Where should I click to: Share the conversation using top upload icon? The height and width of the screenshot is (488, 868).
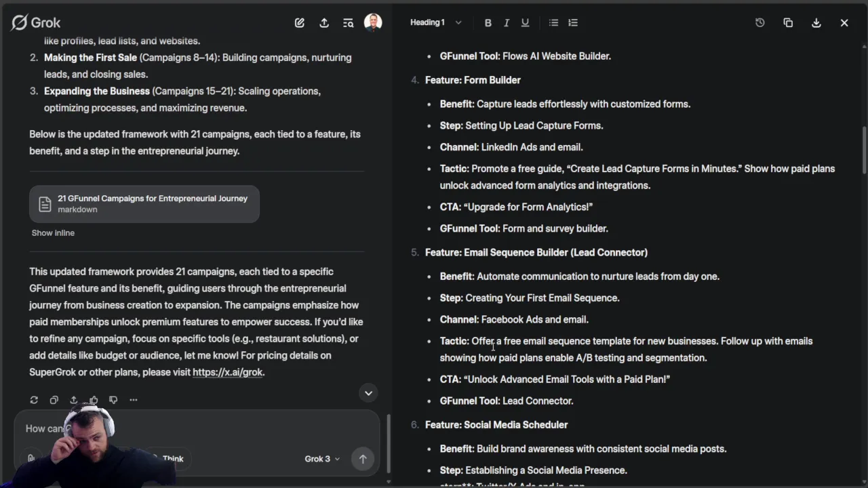[324, 23]
